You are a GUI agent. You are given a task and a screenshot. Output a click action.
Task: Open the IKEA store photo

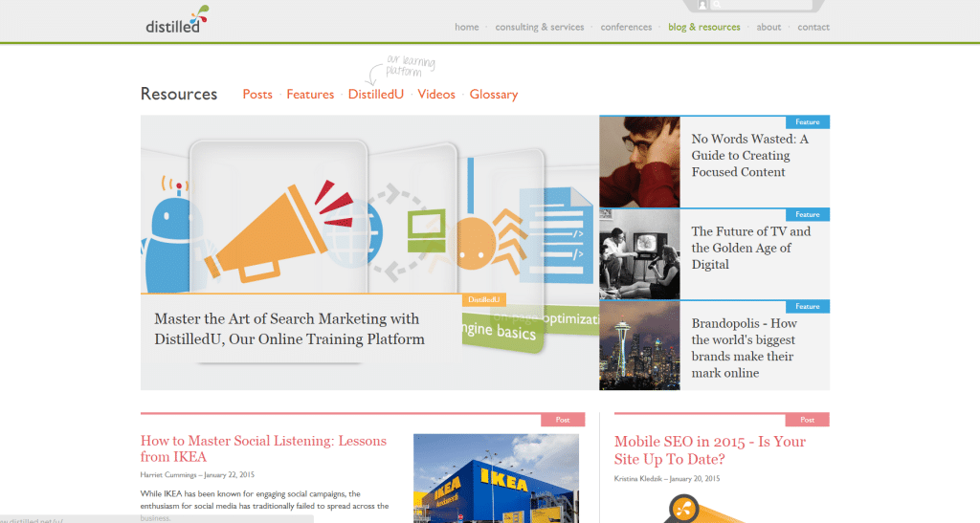click(x=497, y=478)
